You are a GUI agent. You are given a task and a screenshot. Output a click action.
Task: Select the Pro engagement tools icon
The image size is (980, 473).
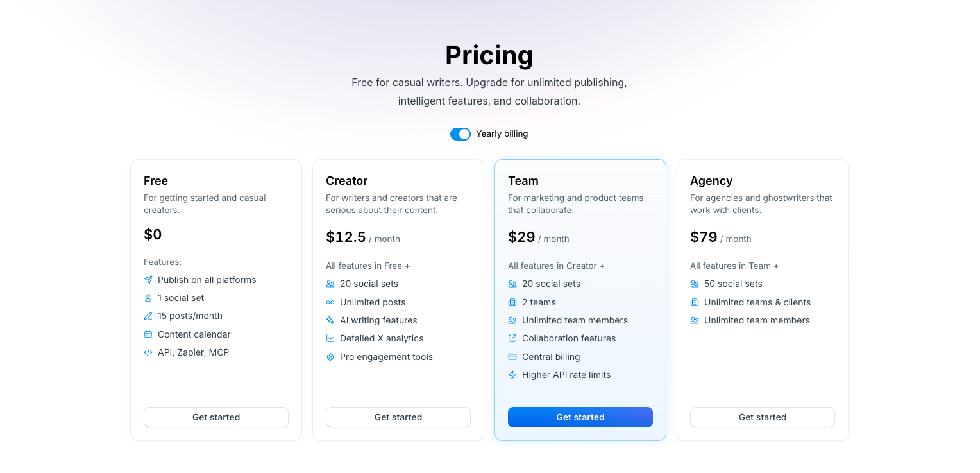click(x=330, y=357)
